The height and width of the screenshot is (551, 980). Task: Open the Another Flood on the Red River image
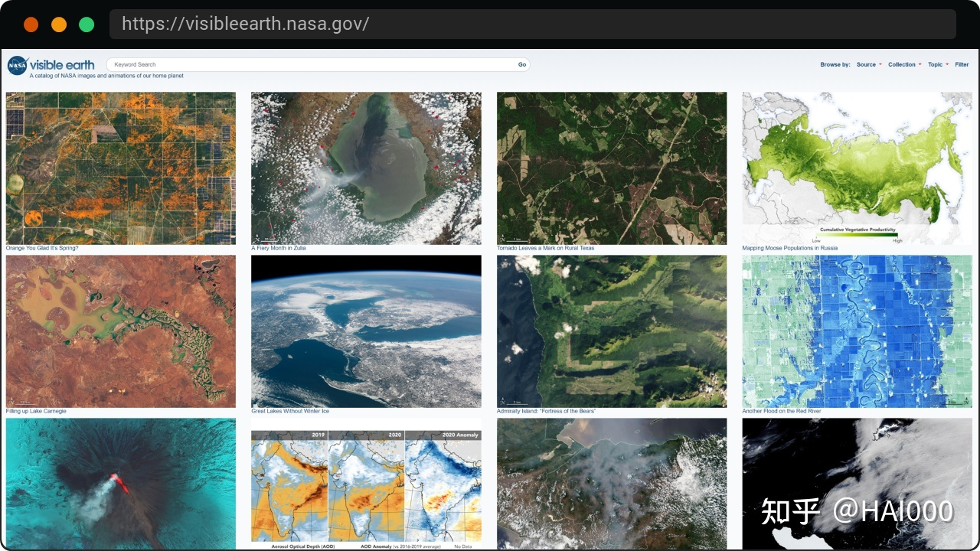(857, 331)
